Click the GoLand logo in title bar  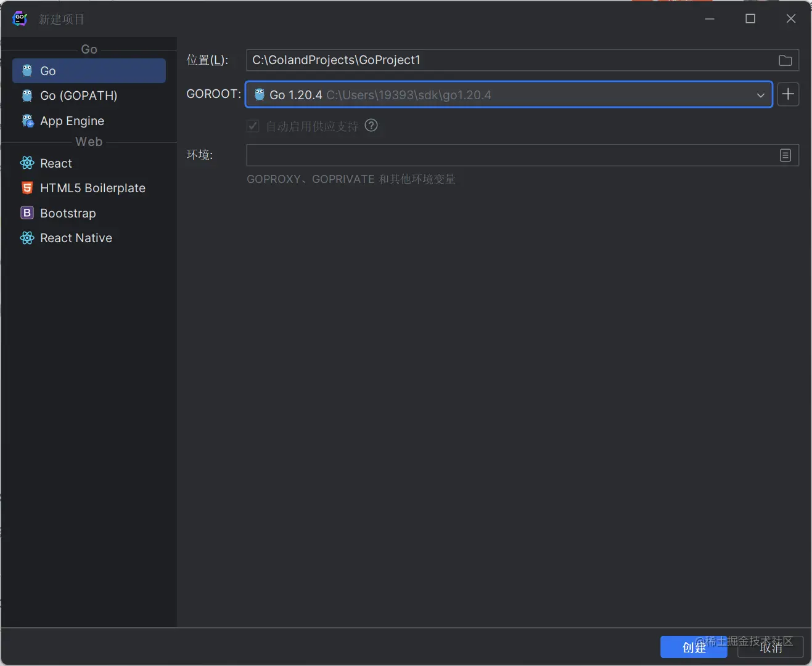tap(20, 18)
